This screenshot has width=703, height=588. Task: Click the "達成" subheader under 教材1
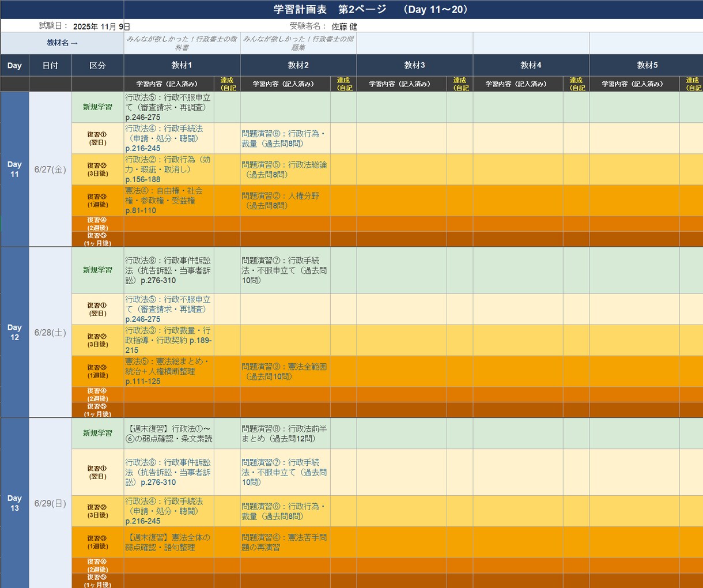(228, 84)
